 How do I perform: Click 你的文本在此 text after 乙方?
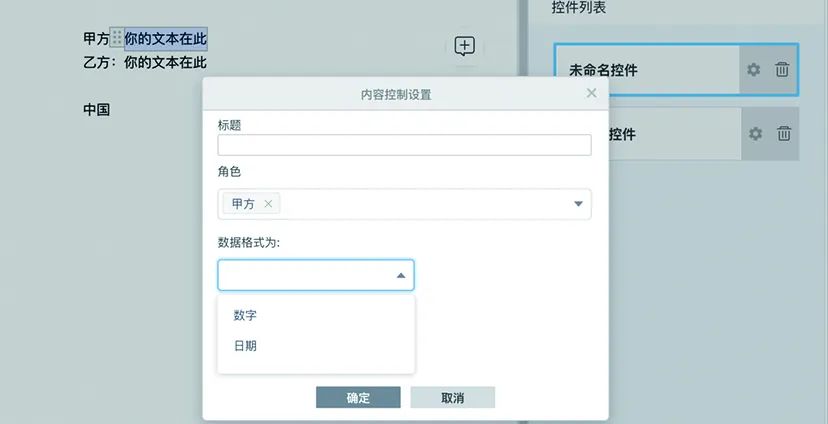(165, 62)
